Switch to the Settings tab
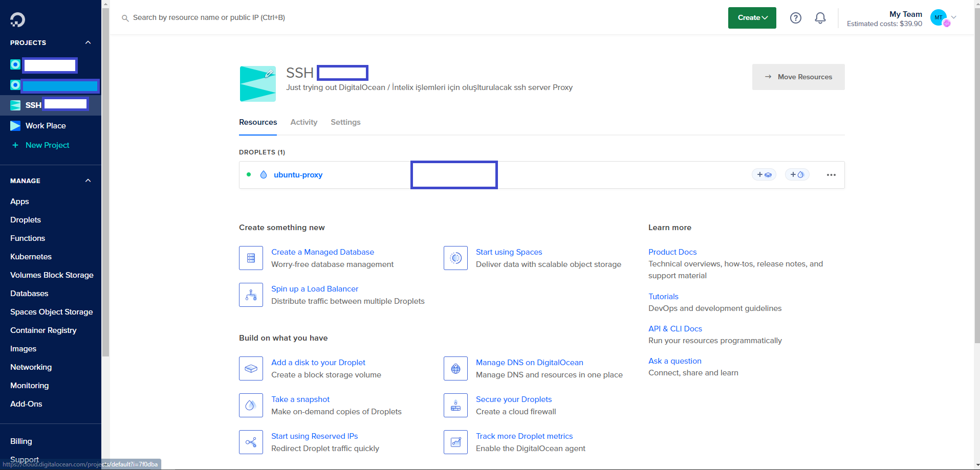Image resolution: width=980 pixels, height=470 pixels. pyautogui.click(x=345, y=122)
